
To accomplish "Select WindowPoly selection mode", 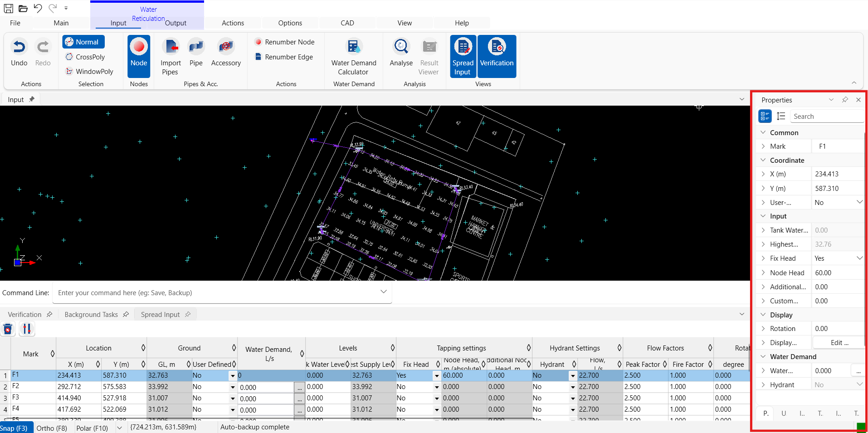I will point(89,71).
